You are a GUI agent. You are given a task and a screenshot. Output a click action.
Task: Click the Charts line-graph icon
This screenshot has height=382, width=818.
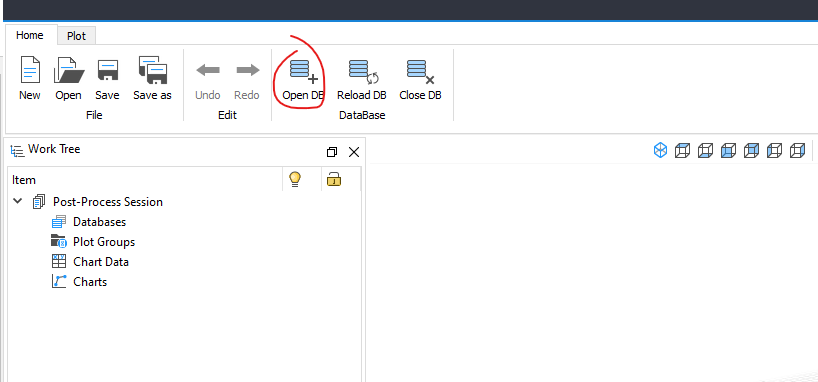pyautogui.click(x=59, y=282)
